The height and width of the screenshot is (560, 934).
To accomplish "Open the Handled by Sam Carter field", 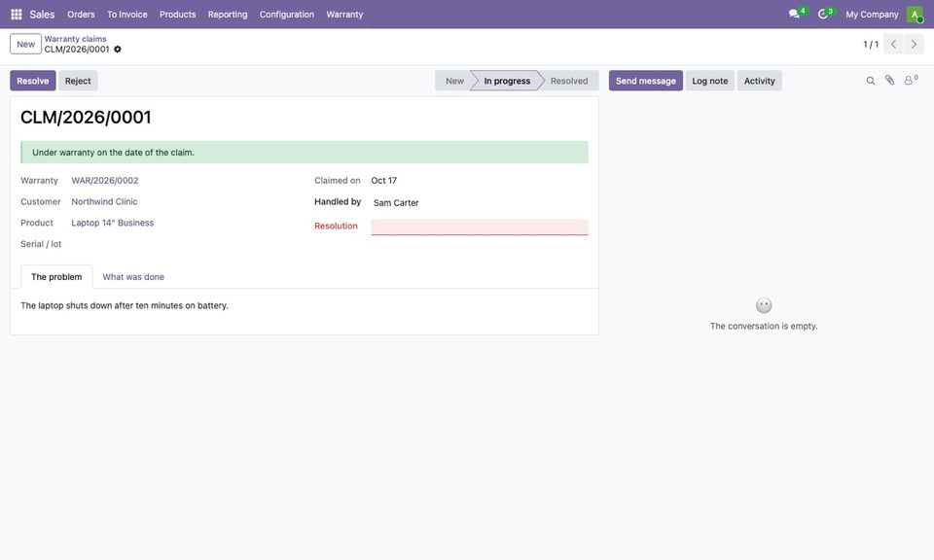I will pyautogui.click(x=480, y=203).
